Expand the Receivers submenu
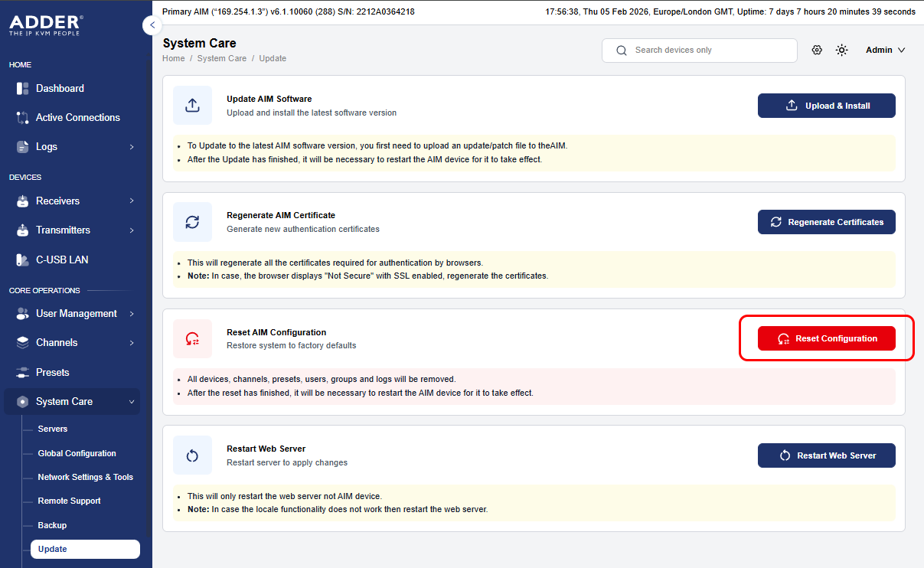This screenshot has height=568, width=924. (74, 201)
